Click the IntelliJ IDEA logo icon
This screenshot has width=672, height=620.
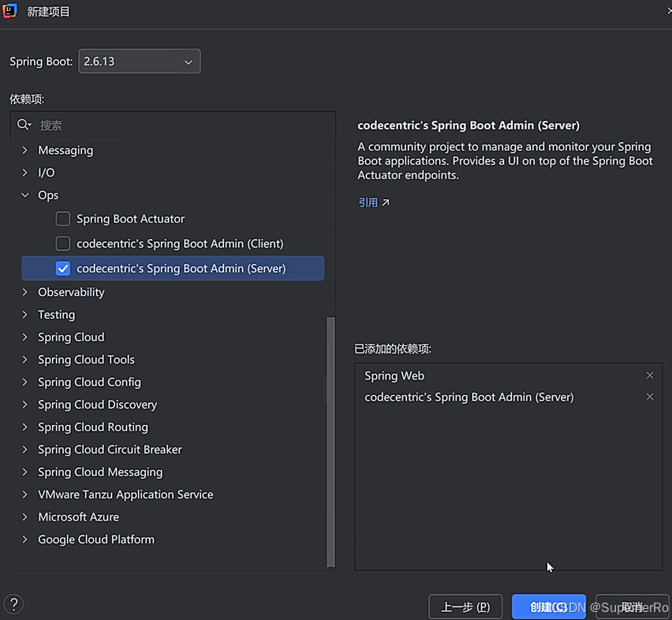[x=9, y=11]
